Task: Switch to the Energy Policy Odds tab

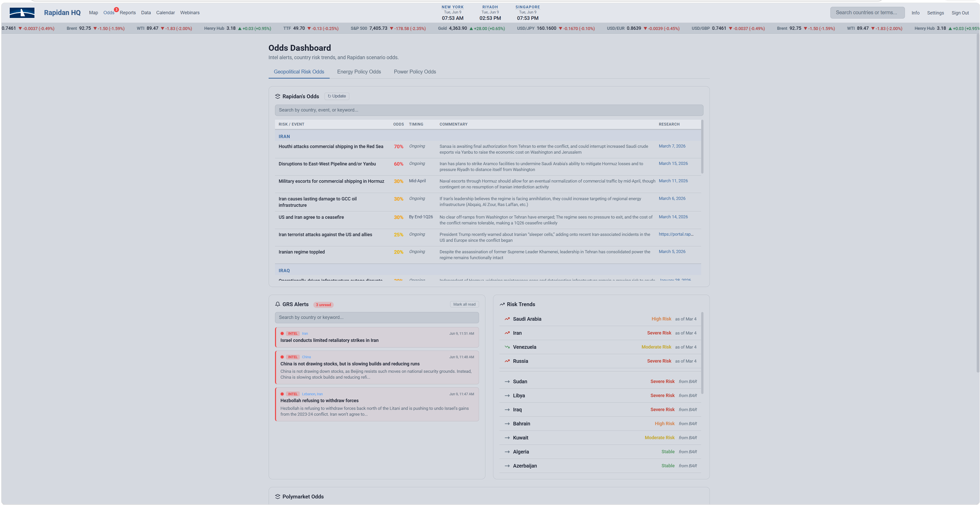Action: coord(359,72)
